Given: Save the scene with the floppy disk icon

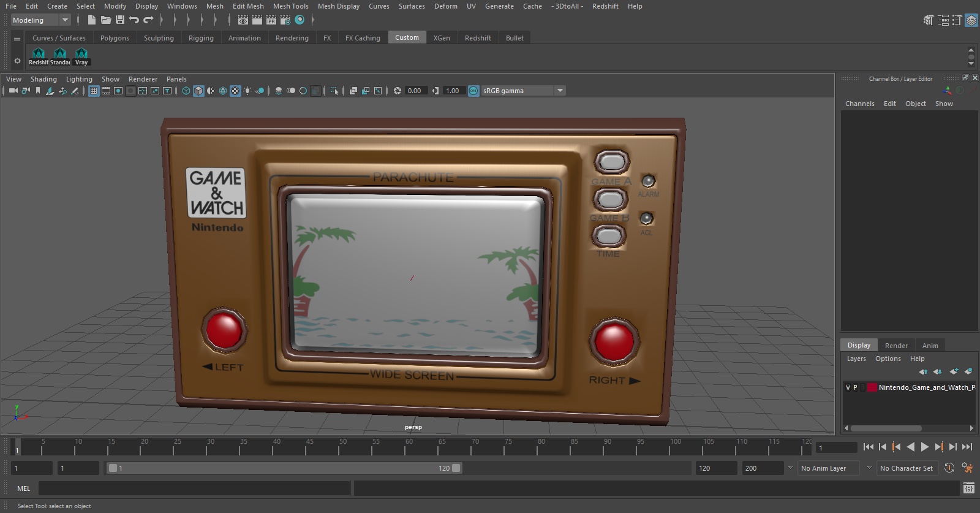Looking at the screenshot, I should 120,20.
